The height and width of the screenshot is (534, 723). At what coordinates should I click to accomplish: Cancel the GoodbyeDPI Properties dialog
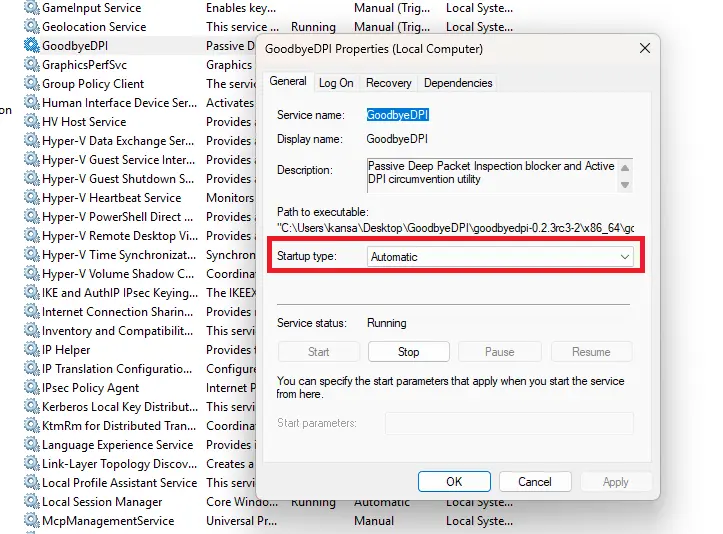click(535, 481)
